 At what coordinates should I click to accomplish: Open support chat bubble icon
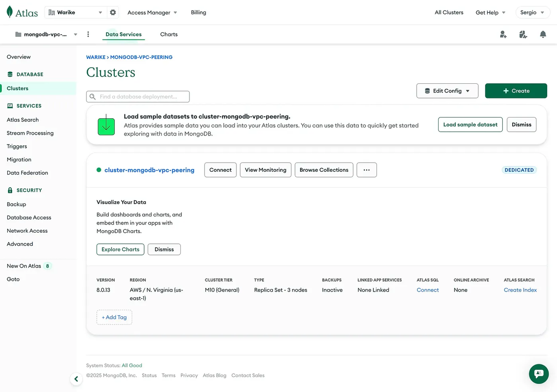[x=539, y=374]
